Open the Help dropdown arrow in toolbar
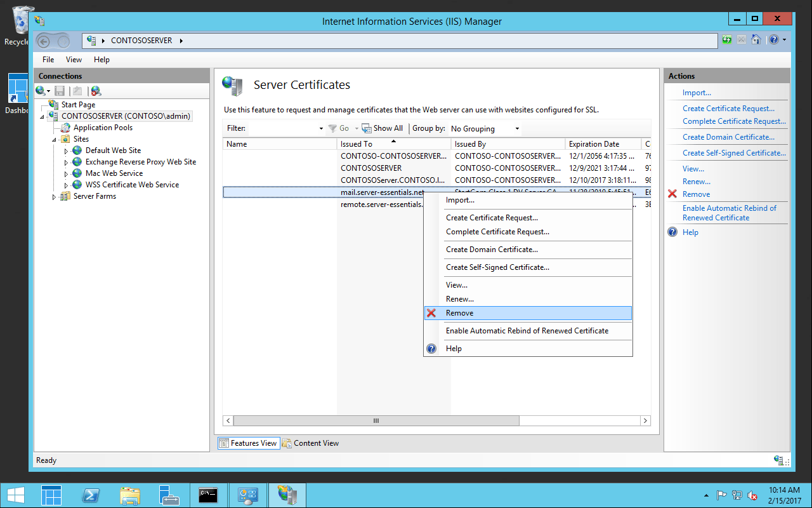Image resolution: width=812 pixels, height=508 pixels. click(785, 40)
